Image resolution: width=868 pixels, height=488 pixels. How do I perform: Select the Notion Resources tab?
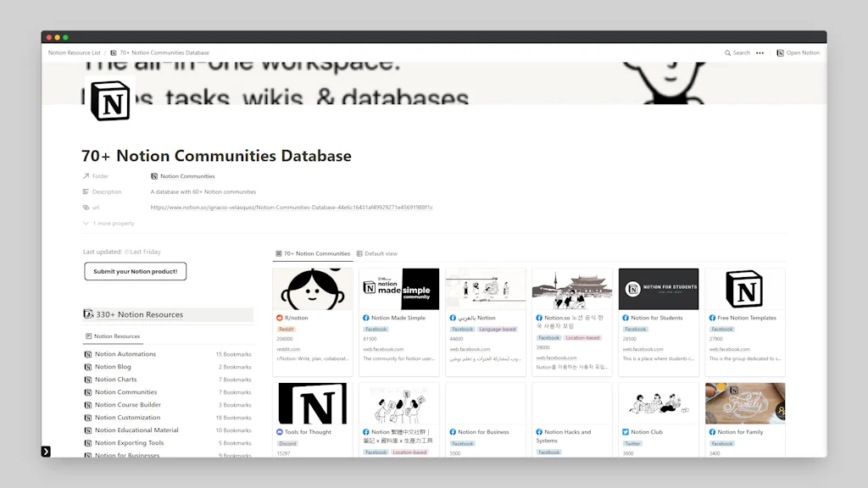pos(116,335)
